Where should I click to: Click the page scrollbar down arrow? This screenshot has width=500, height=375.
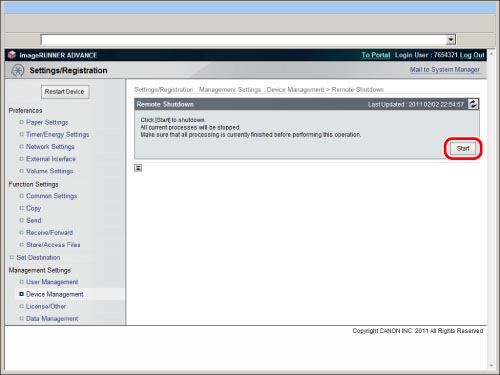491,366
